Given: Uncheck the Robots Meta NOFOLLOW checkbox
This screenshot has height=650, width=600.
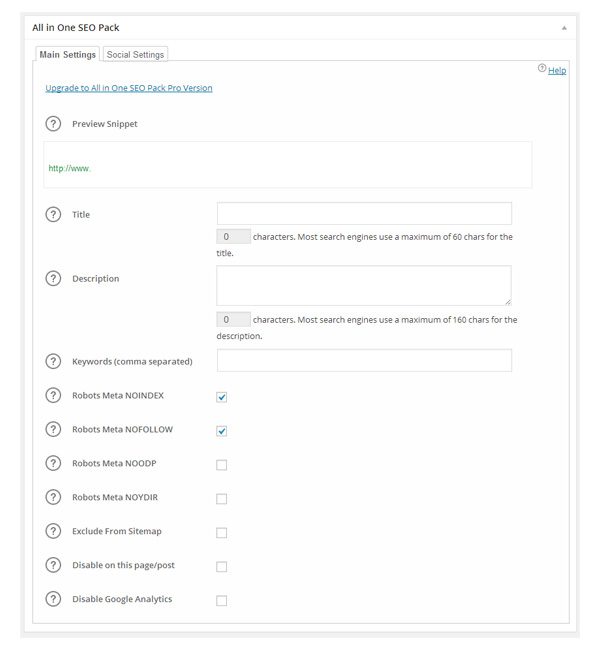Looking at the screenshot, I should [x=221, y=431].
